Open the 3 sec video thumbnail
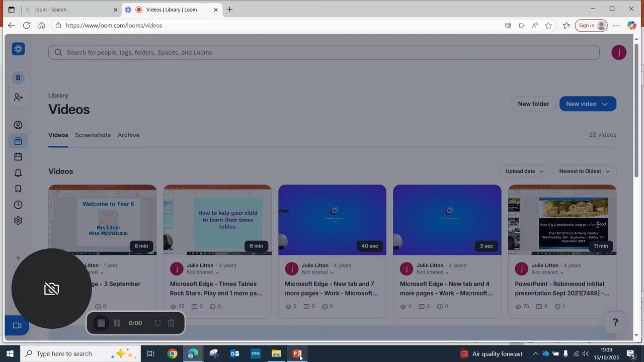Image resolution: width=644 pixels, height=362 pixels. pos(447,220)
